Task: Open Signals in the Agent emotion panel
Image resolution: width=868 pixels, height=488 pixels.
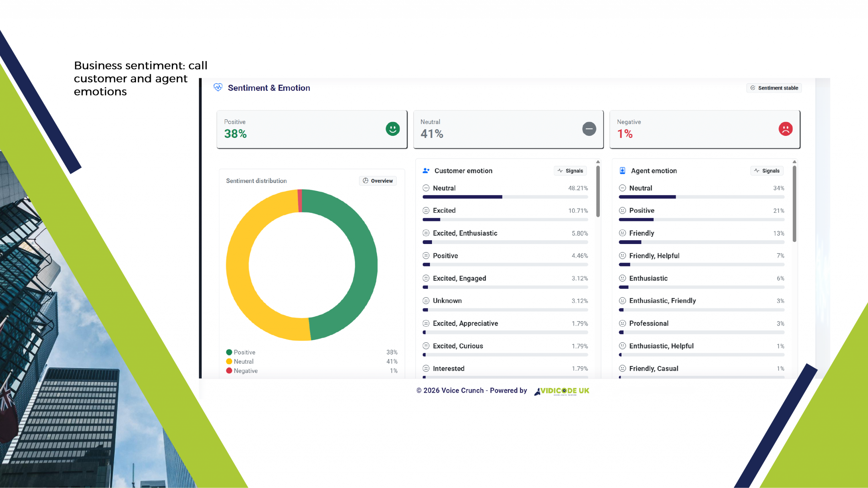Action: click(x=767, y=171)
